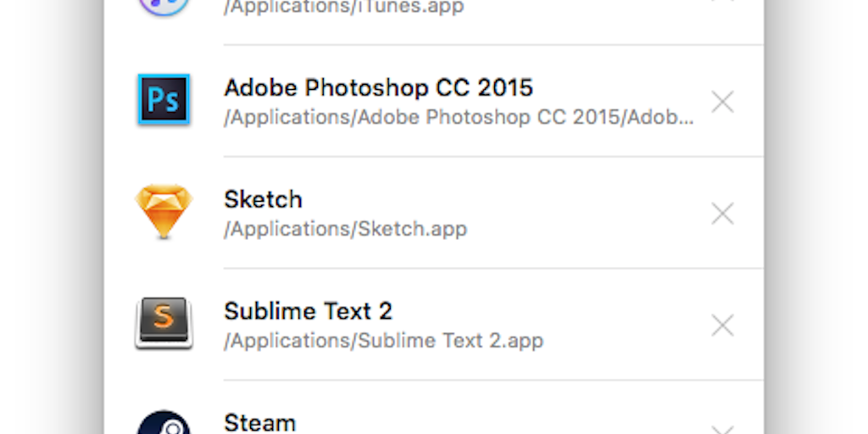Click the Adobe Photoshop Ps icon
Screen dimensions: 868x434
pos(164,100)
